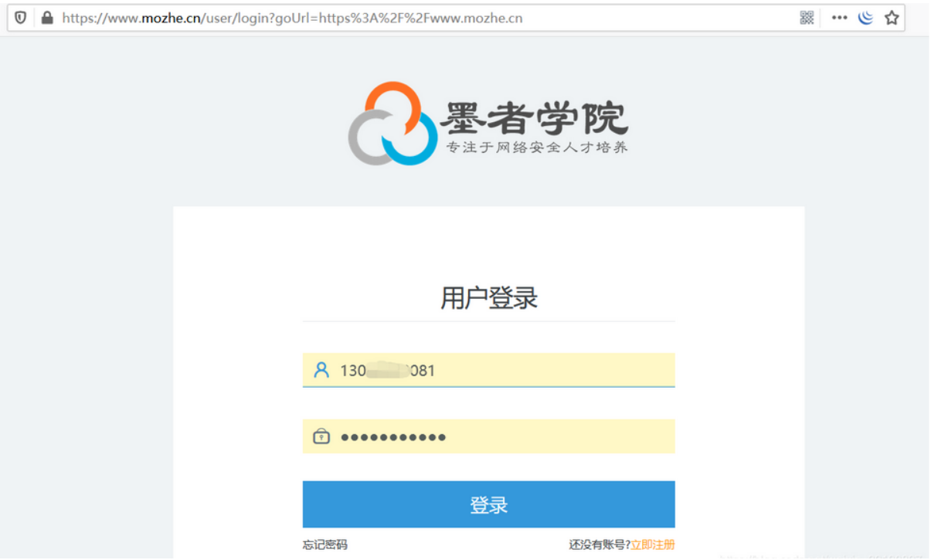Open the 立即注册 register link

(x=653, y=545)
